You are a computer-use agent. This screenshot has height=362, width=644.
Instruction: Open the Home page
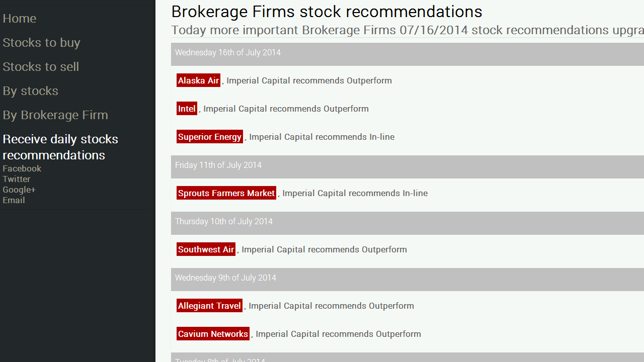pos(19,18)
